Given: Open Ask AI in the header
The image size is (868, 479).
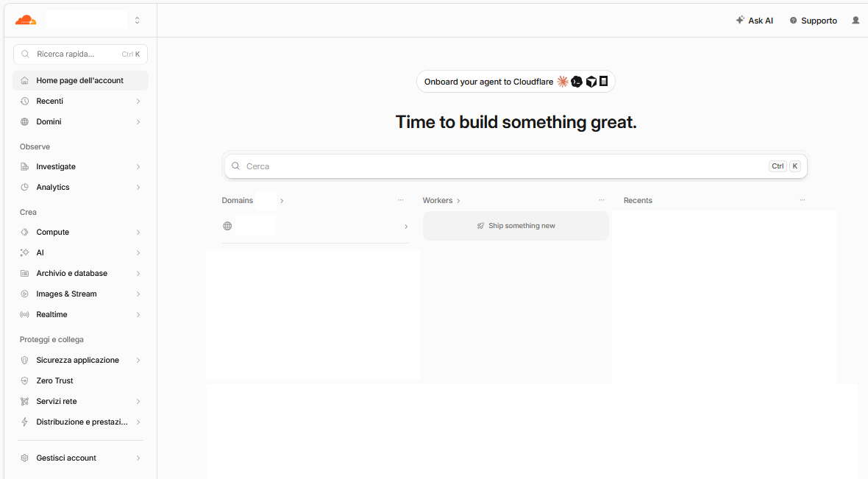Looking at the screenshot, I should click(x=755, y=21).
